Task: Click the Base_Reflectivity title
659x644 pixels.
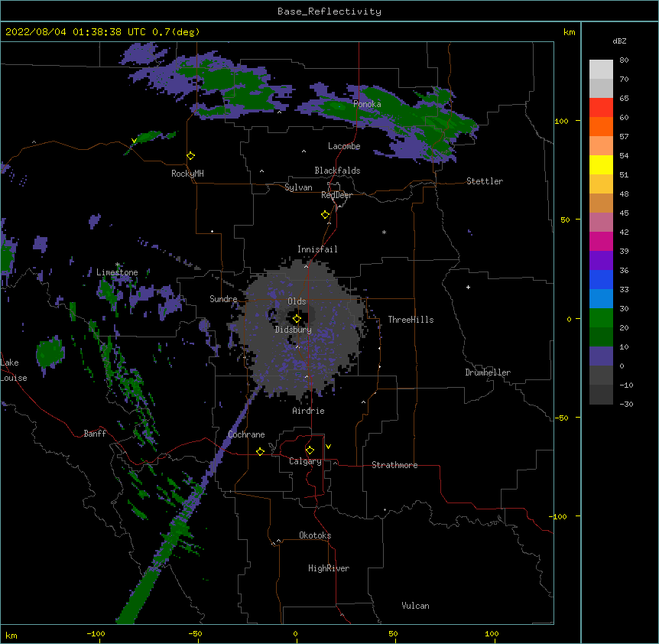Action: click(329, 11)
